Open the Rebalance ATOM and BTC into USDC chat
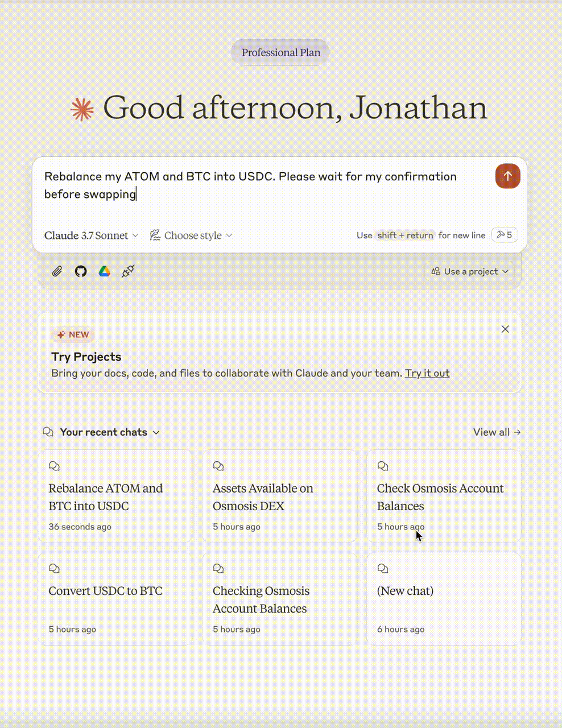Image resolution: width=562 pixels, height=728 pixels. click(115, 496)
